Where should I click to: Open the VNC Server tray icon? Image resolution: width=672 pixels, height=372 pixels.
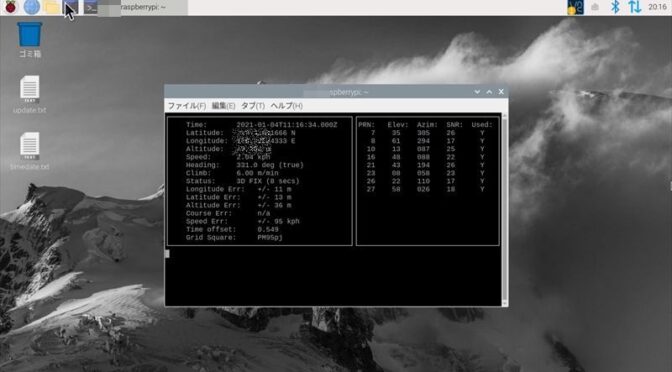click(x=575, y=7)
